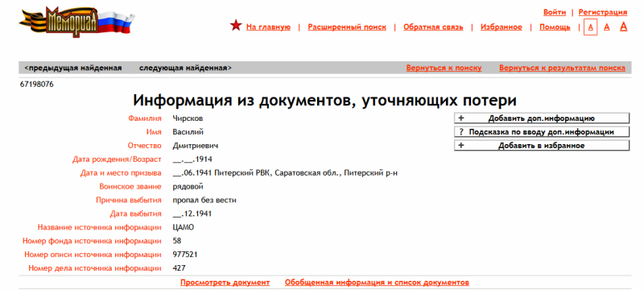
Task: Click first name value Василий
Action: pyautogui.click(x=188, y=132)
